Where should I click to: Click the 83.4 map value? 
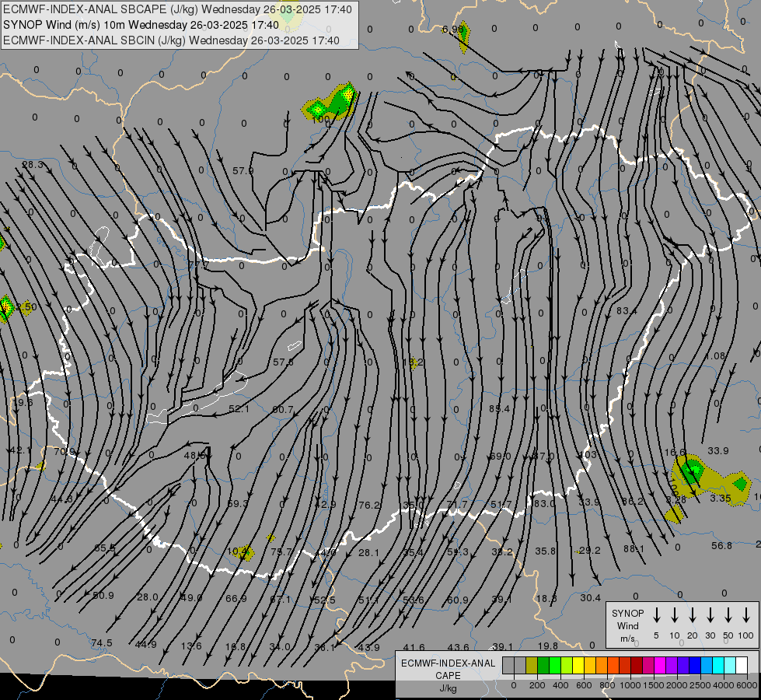coord(627,310)
